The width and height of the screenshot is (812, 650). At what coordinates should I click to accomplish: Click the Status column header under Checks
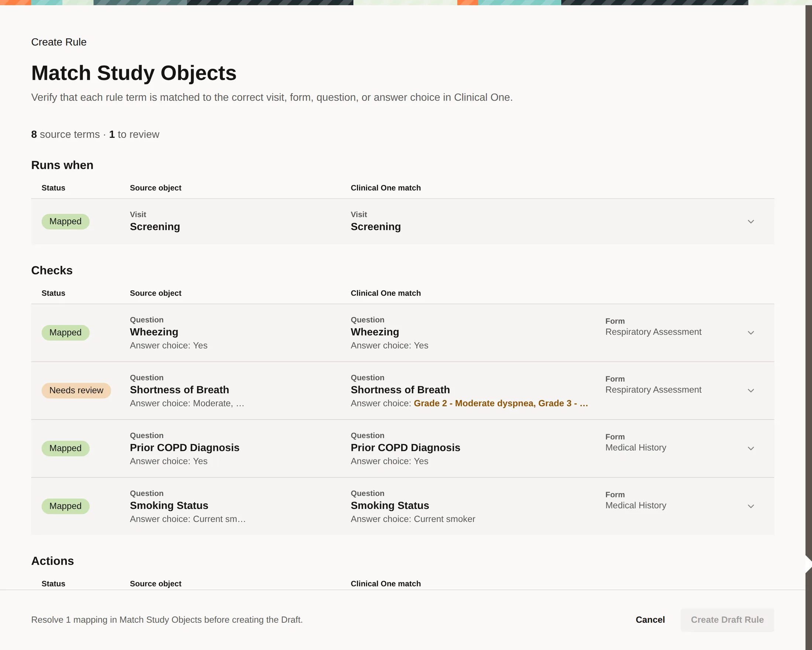(x=53, y=293)
